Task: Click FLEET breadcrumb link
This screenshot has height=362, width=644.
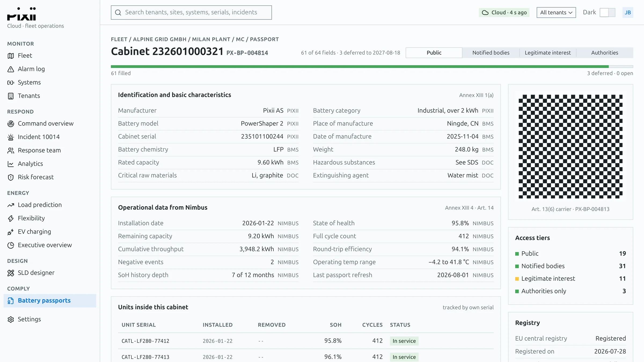Action: tap(119, 39)
